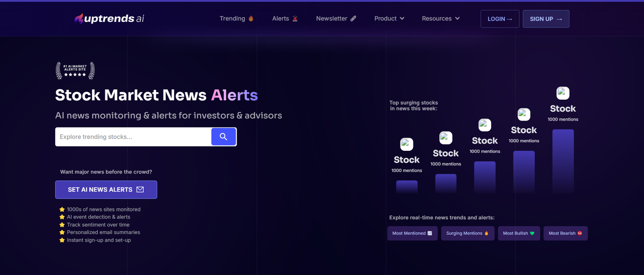644x275 pixels.
Task: Click the #1 AI Market Alerts badge
Action: pyautogui.click(x=75, y=71)
